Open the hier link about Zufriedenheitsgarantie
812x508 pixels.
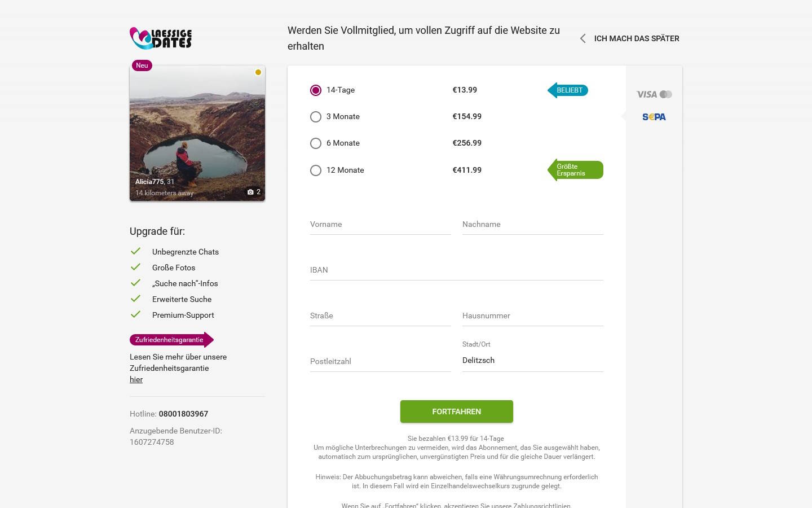[x=136, y=379]
